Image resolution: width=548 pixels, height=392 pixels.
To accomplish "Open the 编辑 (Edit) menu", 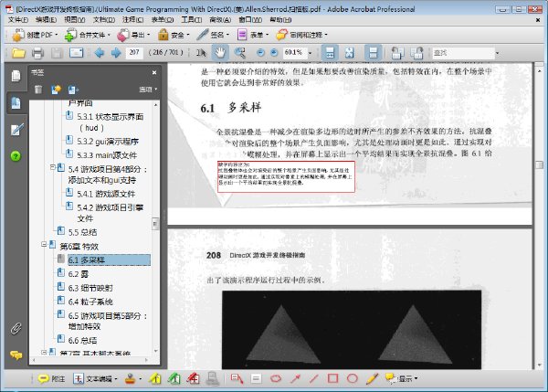I will (46, 20).
